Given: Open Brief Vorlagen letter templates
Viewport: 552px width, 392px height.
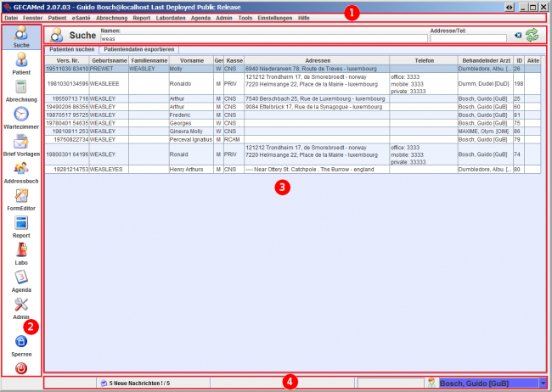Looking at the screenshot, I should tap(21, 147).
